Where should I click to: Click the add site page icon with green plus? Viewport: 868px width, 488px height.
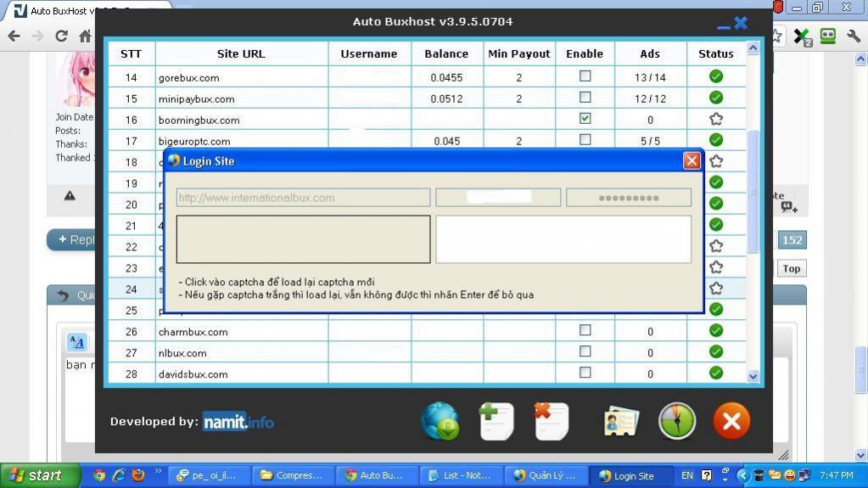pos(496,422)
